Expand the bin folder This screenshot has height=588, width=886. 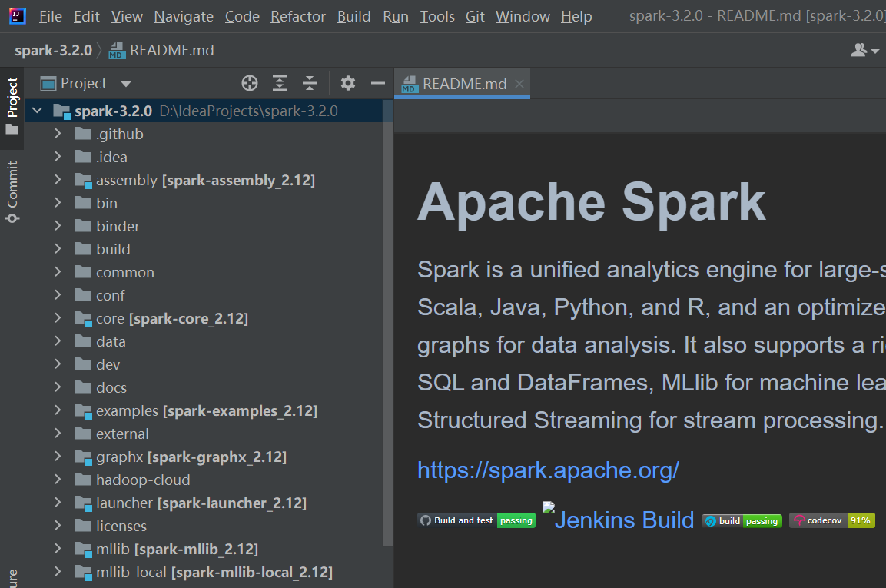tap(58, 203)
